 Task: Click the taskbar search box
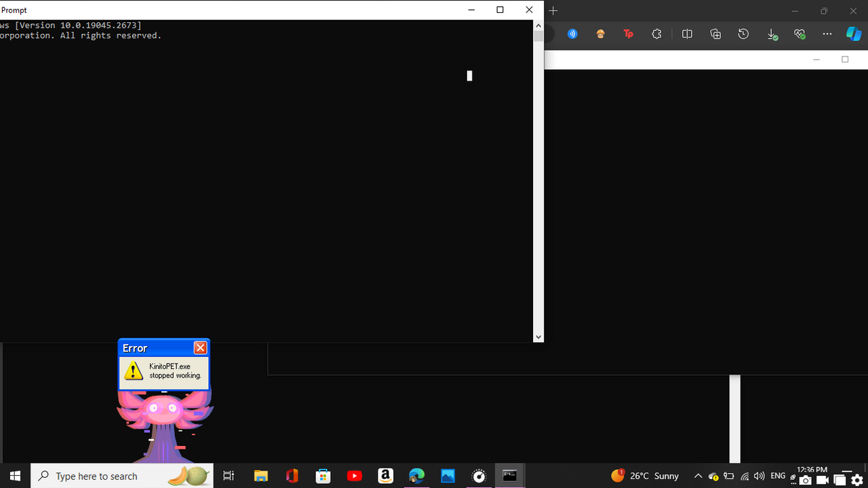tap(122, 476)
